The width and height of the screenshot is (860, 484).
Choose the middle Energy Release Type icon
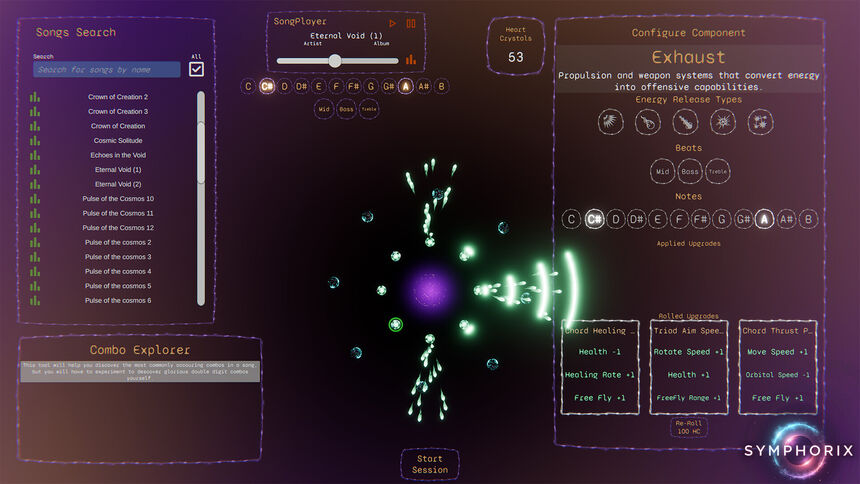tap(684, 123)
